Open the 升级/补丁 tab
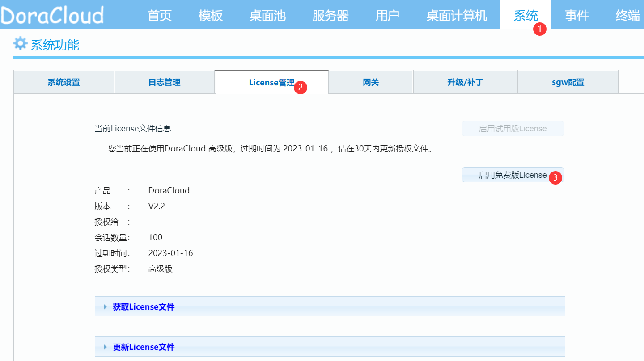Screen dimensions: 644x361 (465, 81)
